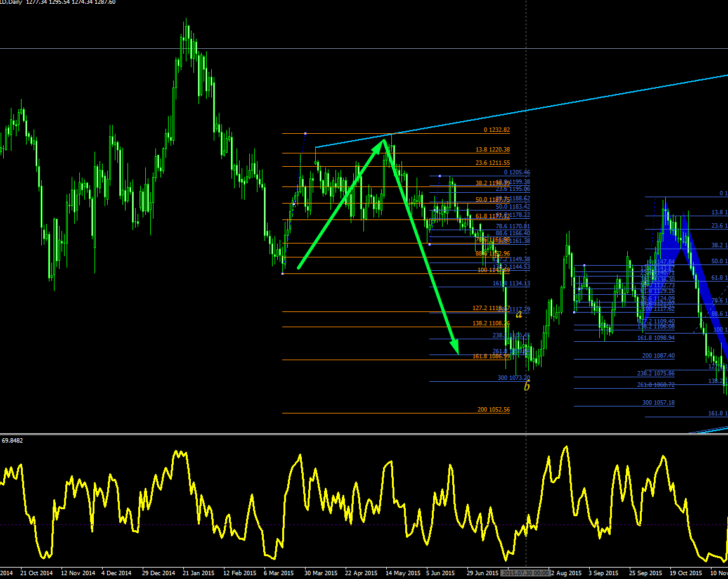Click the blue '23.6 1195.06' level label

(512, 189)
